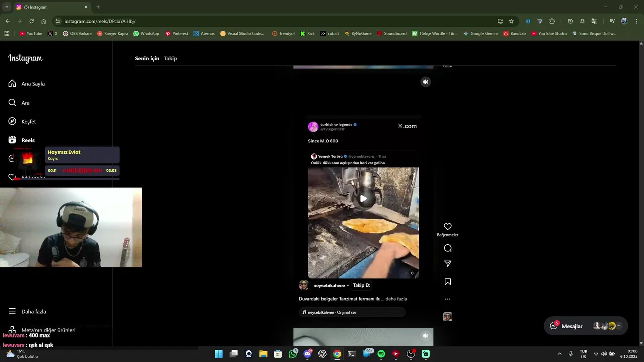Play the reel video center button

tap(363, 199)
